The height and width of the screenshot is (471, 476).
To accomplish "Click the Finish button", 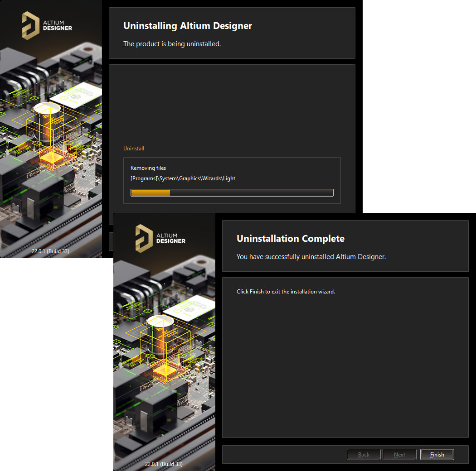I will 437,454.
